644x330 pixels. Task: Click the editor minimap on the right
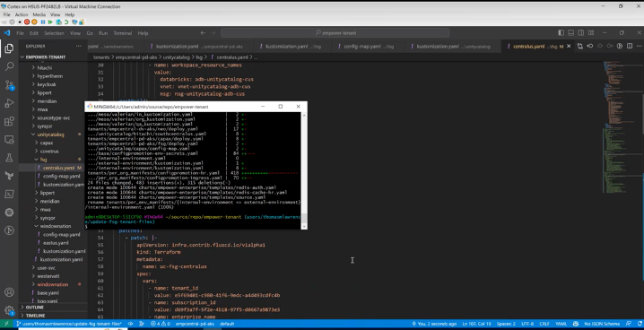[622, 127]
